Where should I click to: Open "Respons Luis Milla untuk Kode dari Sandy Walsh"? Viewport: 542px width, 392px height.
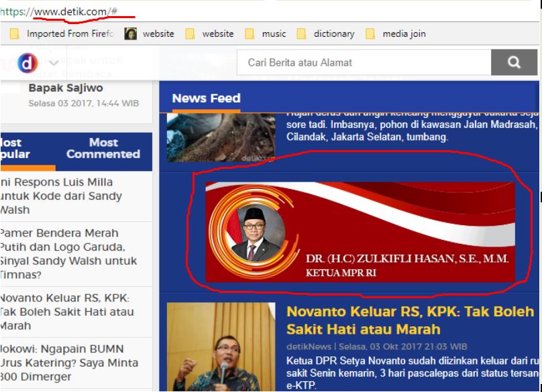pyautogui.click(x=61, y=196)
